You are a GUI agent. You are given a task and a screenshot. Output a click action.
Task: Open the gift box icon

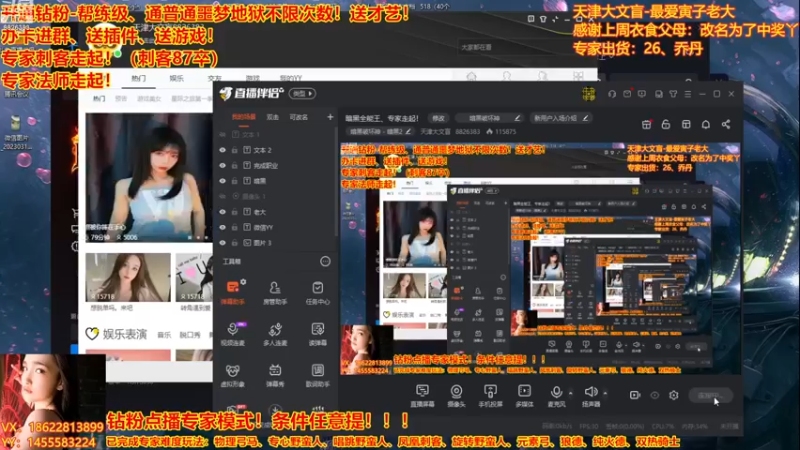pyautogui.click(x=646, y=124)
